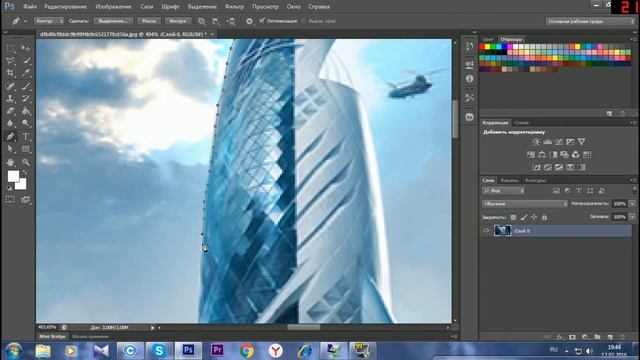Viewport: 640px width, 360px height.
Task: Open the opacity slider dropdown arrow
Action: (632, 204)
